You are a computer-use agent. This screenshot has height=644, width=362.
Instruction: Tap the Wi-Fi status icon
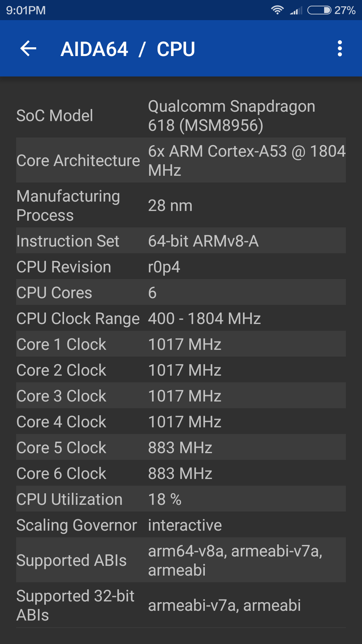click(x=277, y=10)
